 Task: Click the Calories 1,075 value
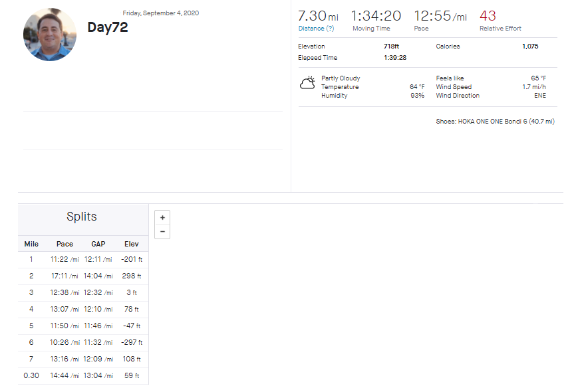pos(530,47)
